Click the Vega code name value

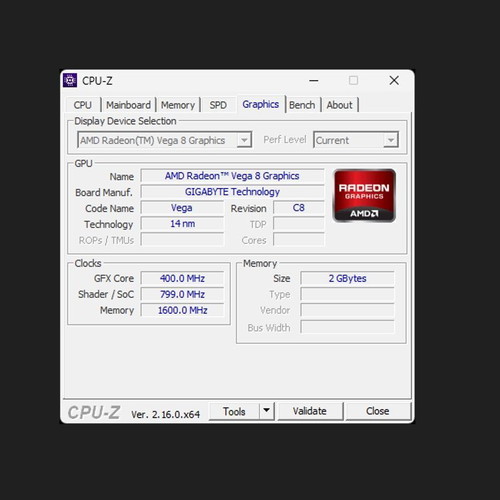click(x=182, y=208)
